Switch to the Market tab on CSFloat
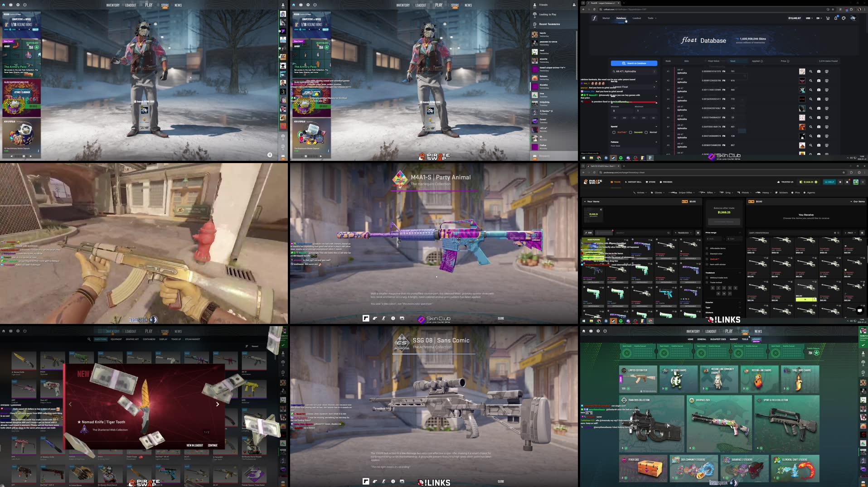The height and width of the screenshot is (487, 868). (x=607, y=18)
